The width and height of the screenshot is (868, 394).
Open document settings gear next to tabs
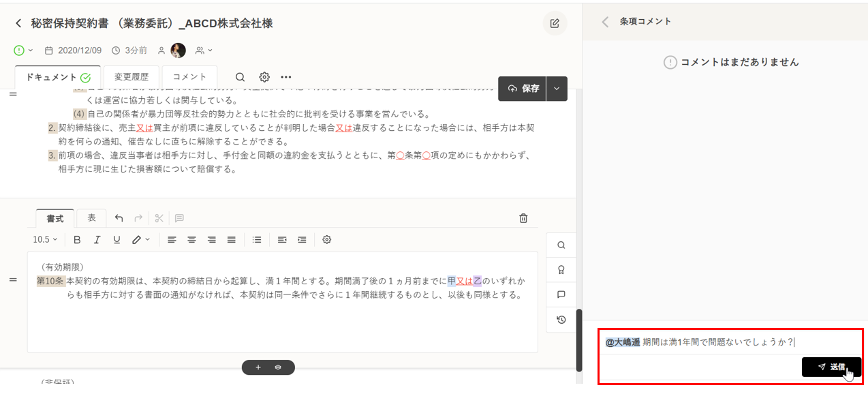[x=264, y=77]
